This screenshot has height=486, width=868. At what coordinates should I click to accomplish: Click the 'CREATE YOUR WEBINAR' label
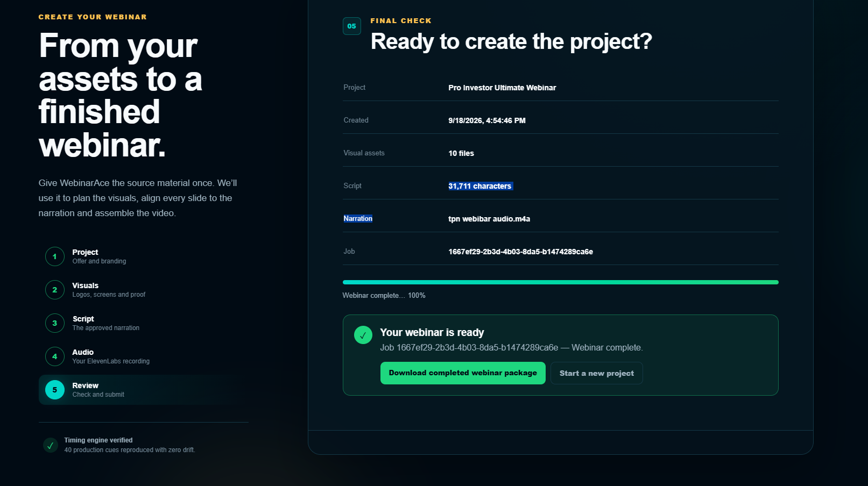93,17
